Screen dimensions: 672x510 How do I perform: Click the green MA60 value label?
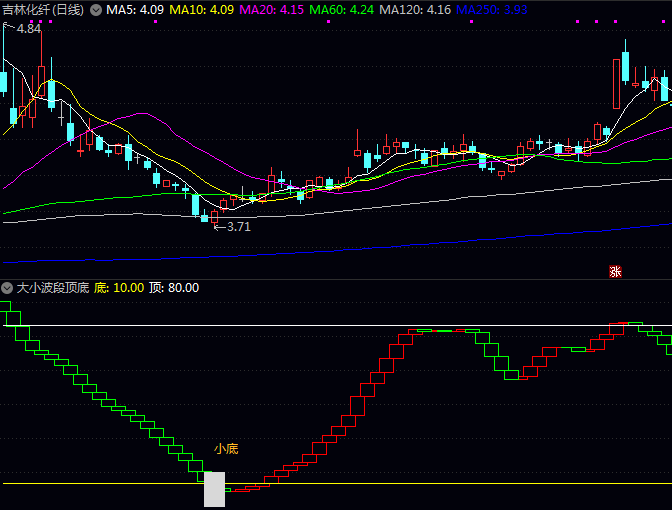click(344, 10)
